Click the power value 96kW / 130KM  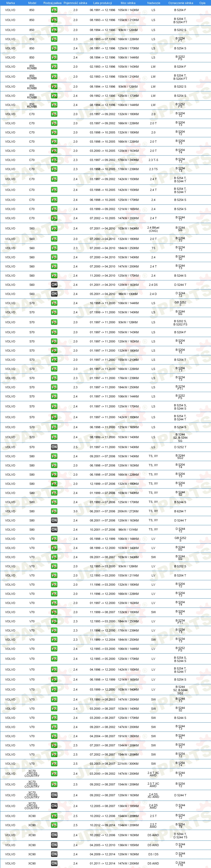(x=128, y=294)
